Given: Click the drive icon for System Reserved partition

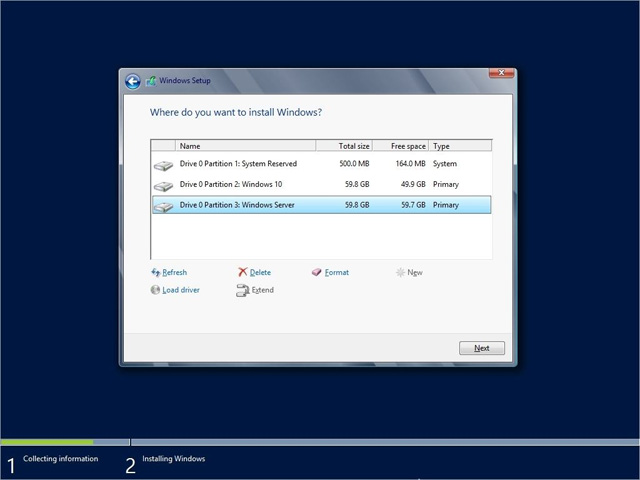Looking at the screenshot, I should pyautogui.click(x=163, y=164).
